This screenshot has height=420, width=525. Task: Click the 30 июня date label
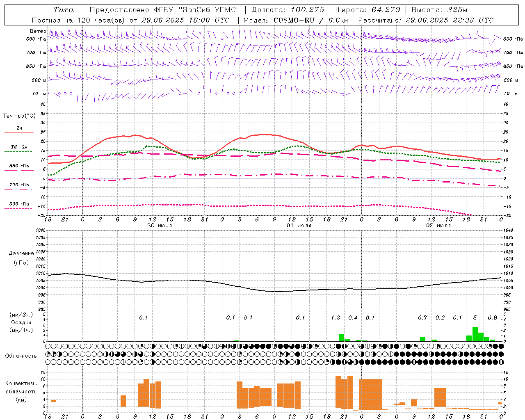tap(160, 226)
